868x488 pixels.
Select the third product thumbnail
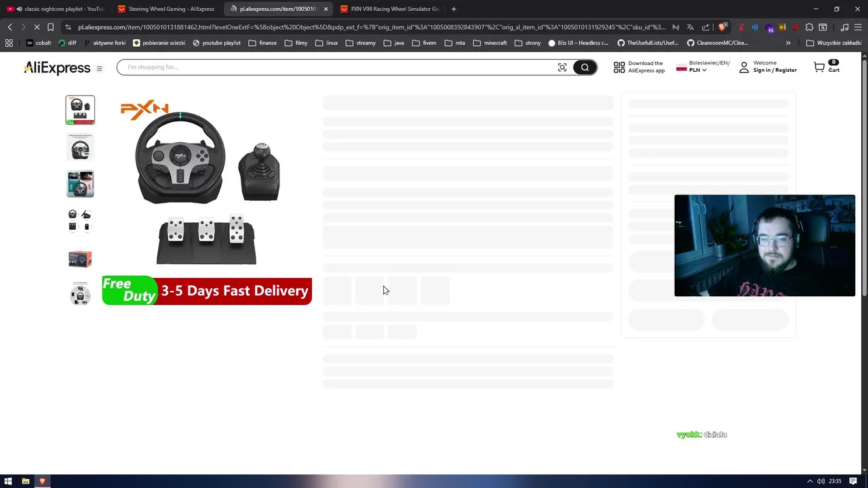(x=80, y=184)
